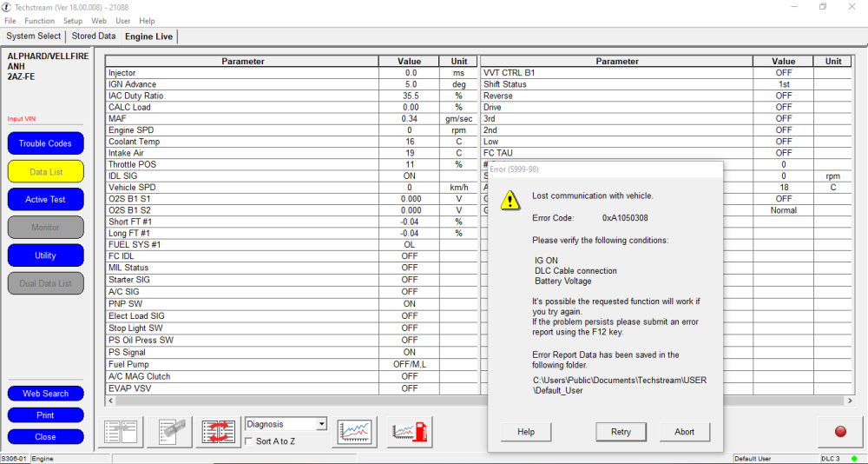Click the list transfer arrow icon
The width and height of the screenshot is (868, 464).
point(121,432)
